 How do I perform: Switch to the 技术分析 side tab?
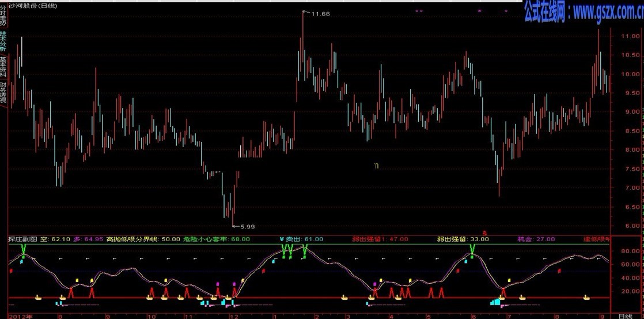click(x=3, y=42)
